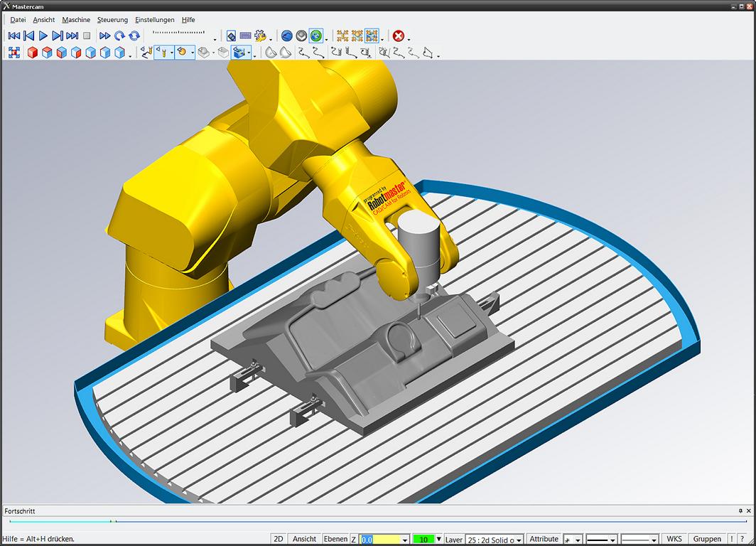The image size is (756, 546).
Task: Open the Hilfe menu
Action: [x=188, y=20]
